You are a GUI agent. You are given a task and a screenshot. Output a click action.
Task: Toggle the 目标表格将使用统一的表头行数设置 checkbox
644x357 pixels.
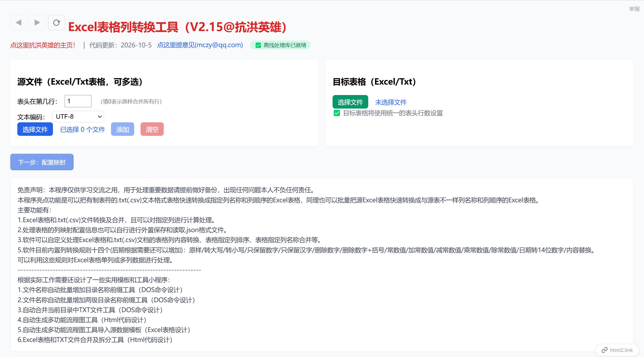point(337,113)
